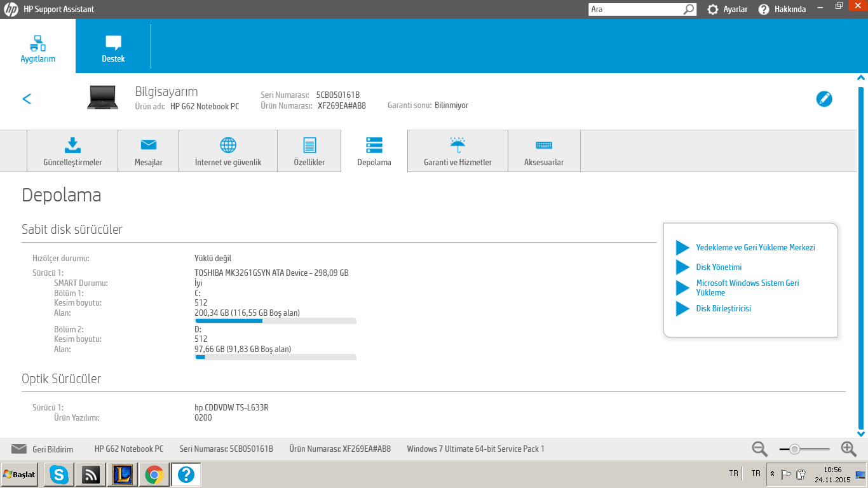
Task: Click the vertical scrollbar down arrow
Action: coord(862,434)
